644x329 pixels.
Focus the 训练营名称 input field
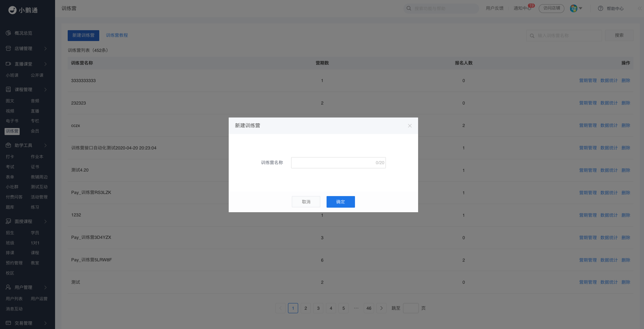click(338, 163)
